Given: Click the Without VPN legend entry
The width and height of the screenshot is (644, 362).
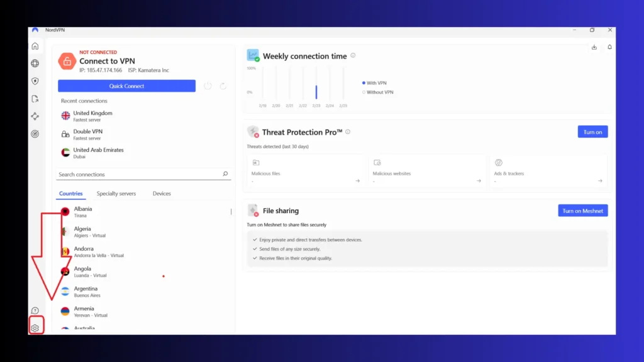Looking at the screenshot, I should point(378,92).
